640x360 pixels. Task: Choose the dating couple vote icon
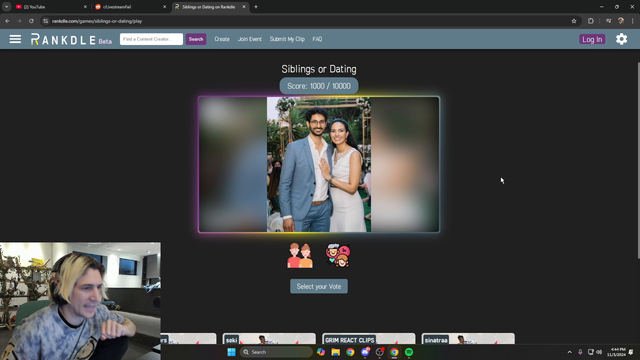click(x=338, y=256)
